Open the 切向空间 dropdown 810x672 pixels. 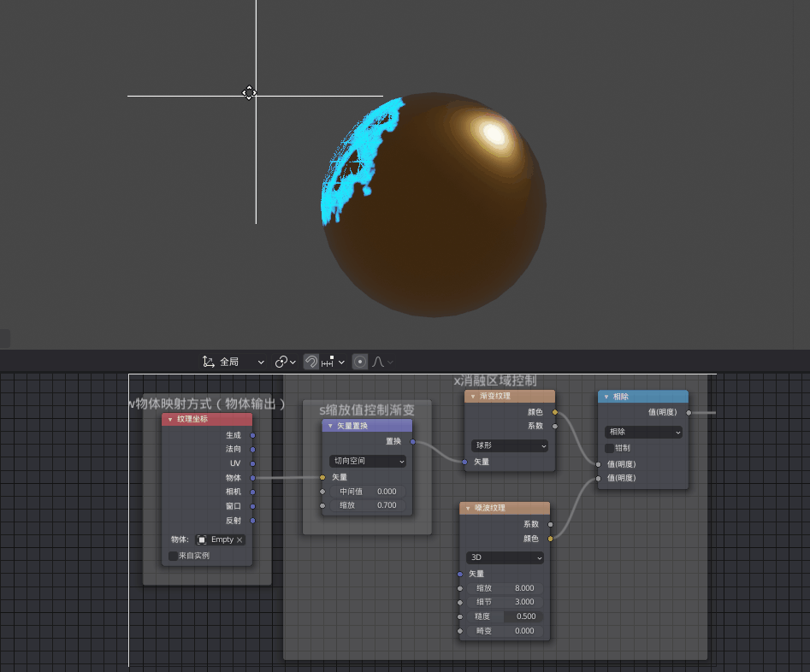(x=367, y=461)
